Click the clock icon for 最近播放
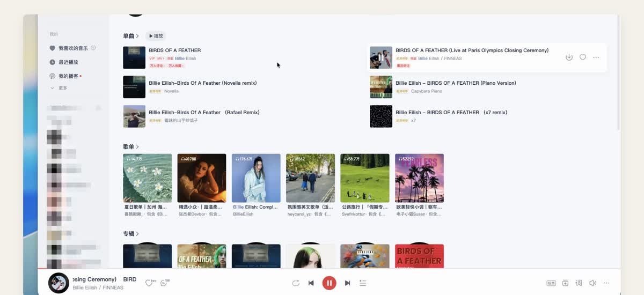 (53, 62)
